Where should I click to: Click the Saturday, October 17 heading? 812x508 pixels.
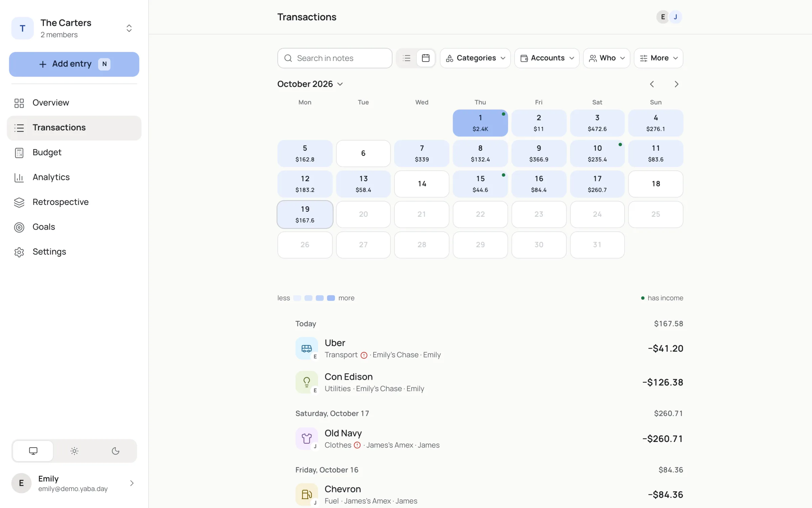[332, 414]
